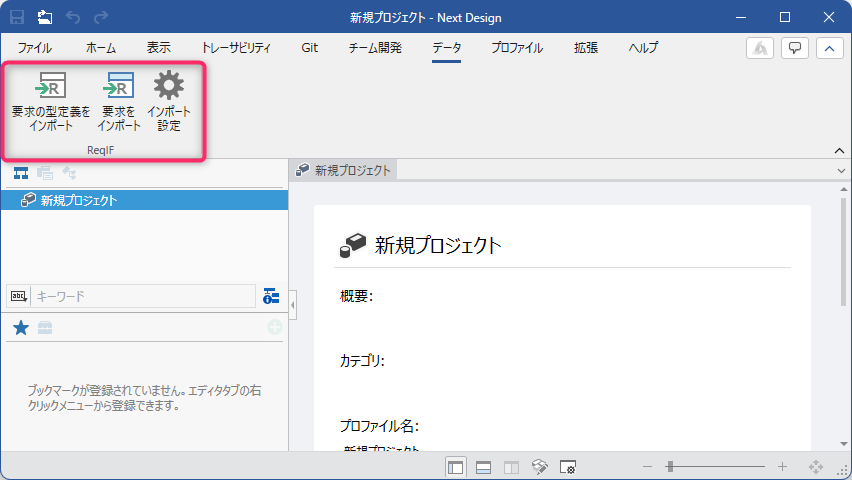Import requirement type definitions from ReqIF
Image resolution: width=852 pixels, height=480 pixels.
51,101
